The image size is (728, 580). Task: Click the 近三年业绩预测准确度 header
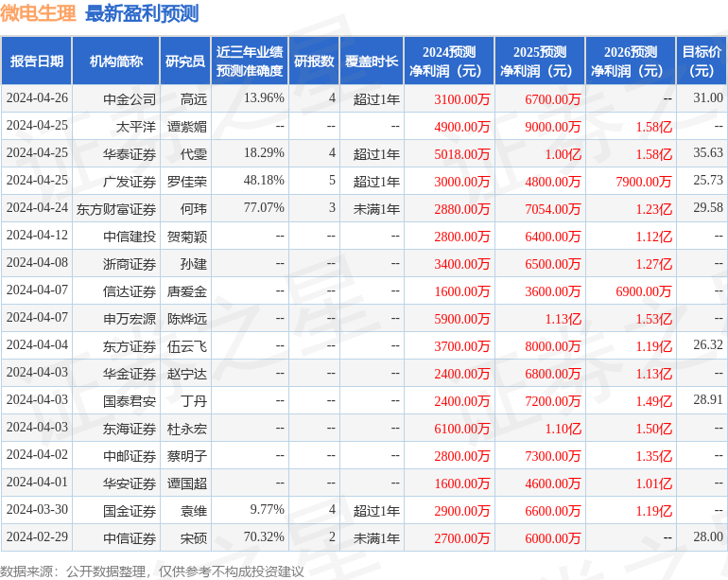click(x=250, y=61)
